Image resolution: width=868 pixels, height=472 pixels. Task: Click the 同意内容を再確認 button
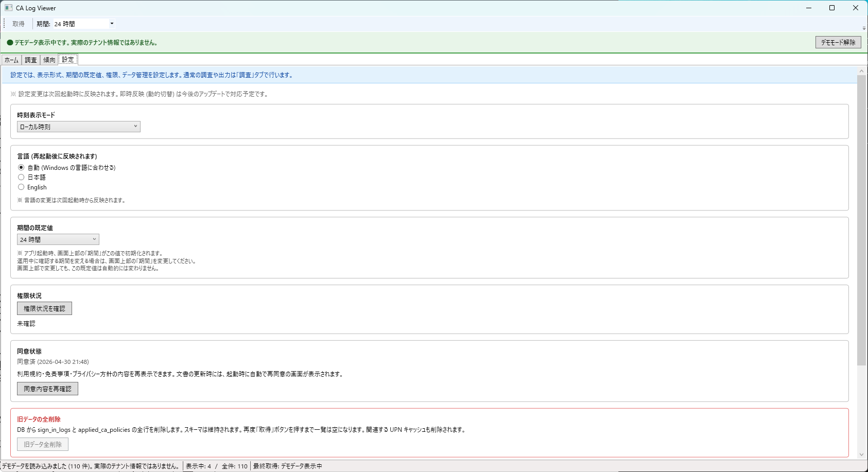pos(47,389)
